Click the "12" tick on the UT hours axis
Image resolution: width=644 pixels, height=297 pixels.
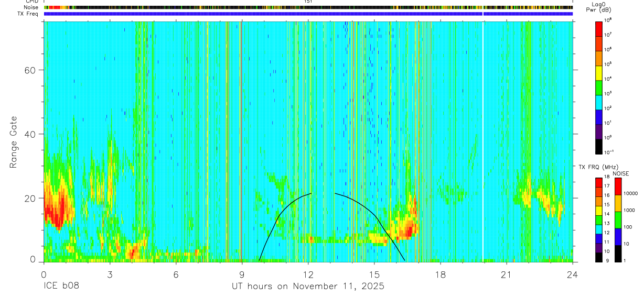point(308,274)
